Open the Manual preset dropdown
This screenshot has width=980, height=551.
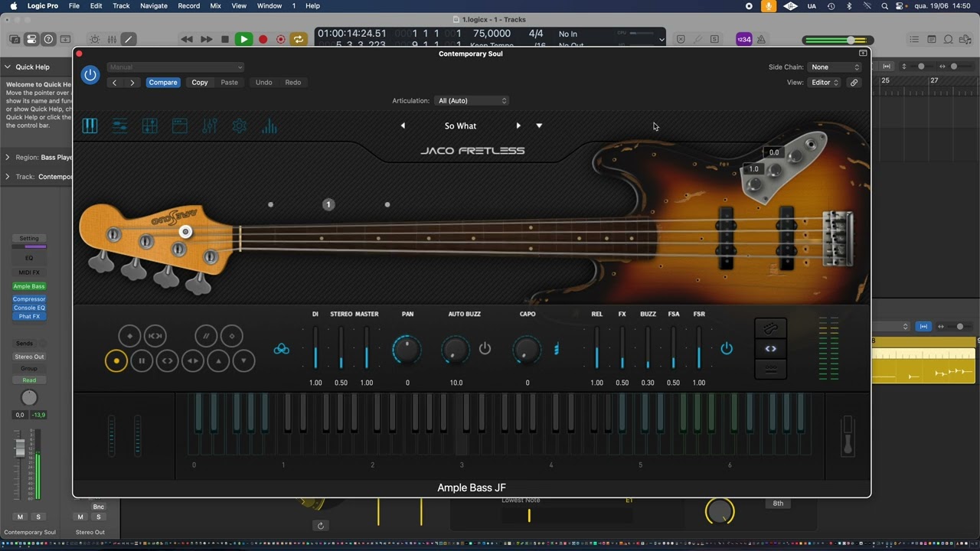[x=175, y=67]
